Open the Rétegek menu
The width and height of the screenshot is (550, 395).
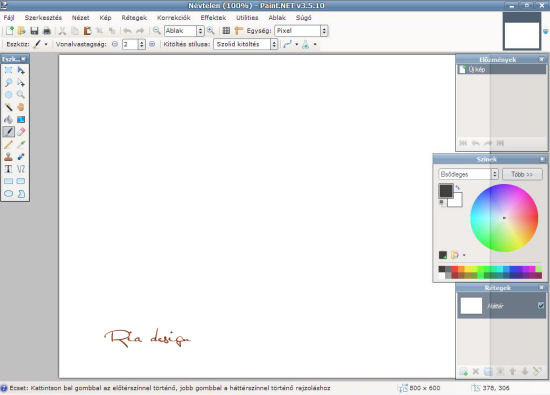pyautogui.click(x=134, y=18)
